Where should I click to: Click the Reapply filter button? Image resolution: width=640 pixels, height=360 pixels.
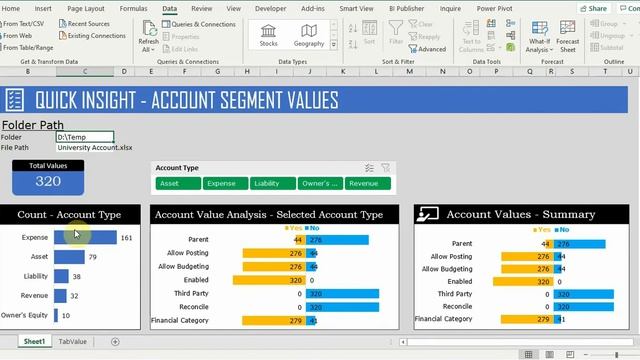(x=424, y=37)
